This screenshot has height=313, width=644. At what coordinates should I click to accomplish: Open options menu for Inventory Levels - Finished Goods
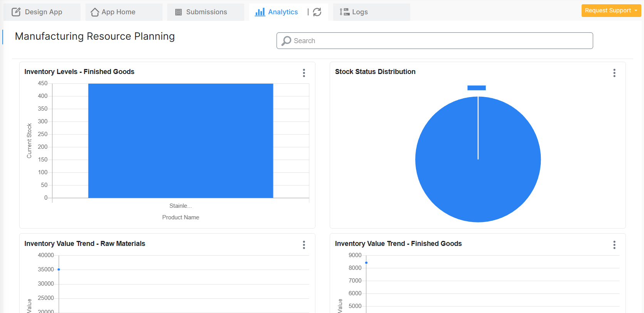[304, 73]
